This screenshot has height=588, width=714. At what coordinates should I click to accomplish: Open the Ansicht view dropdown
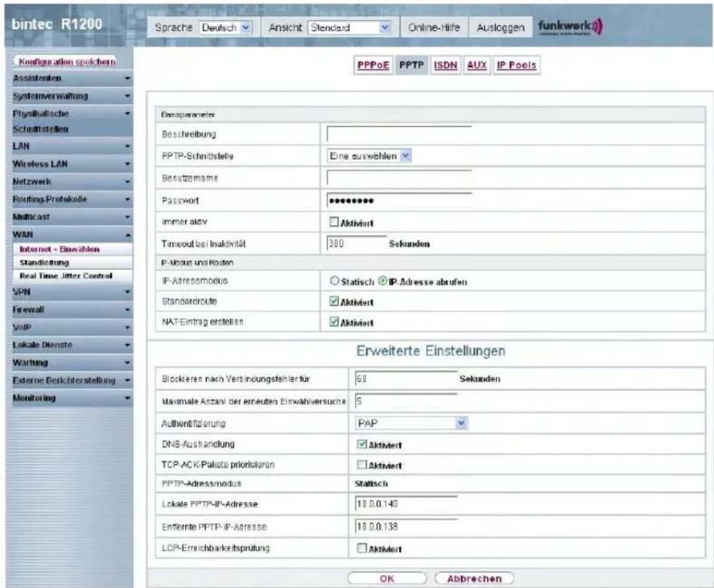(x=350, y=28)
